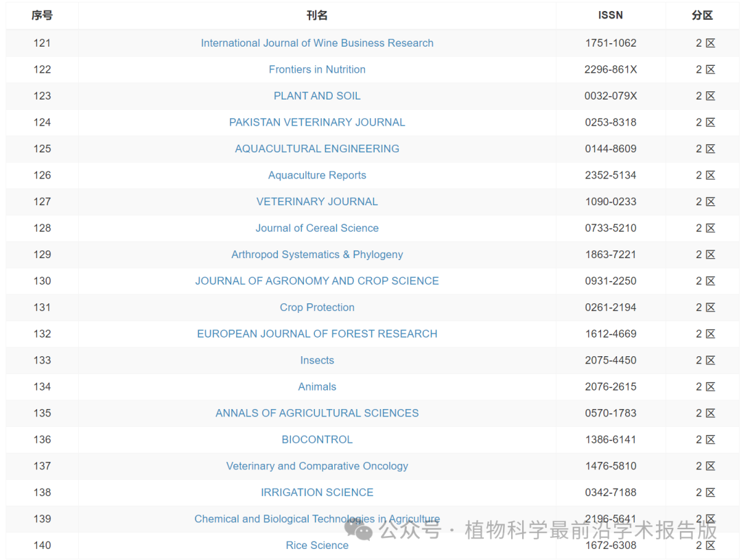Click the Crop Protection journal link

pos(317,307)
